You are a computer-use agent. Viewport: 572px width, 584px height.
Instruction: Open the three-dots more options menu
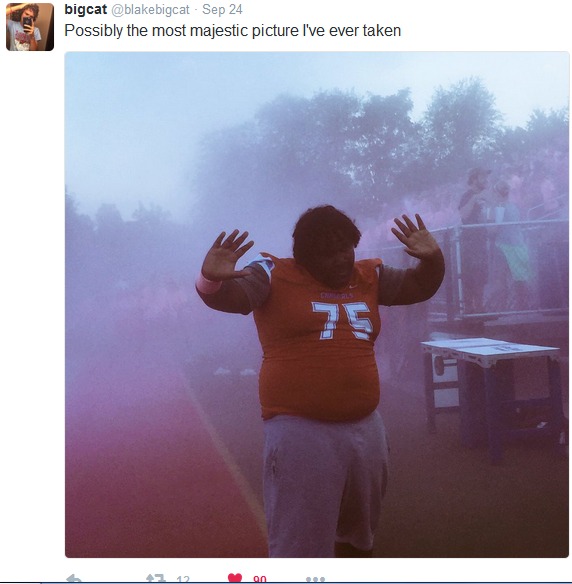point(315,579)
